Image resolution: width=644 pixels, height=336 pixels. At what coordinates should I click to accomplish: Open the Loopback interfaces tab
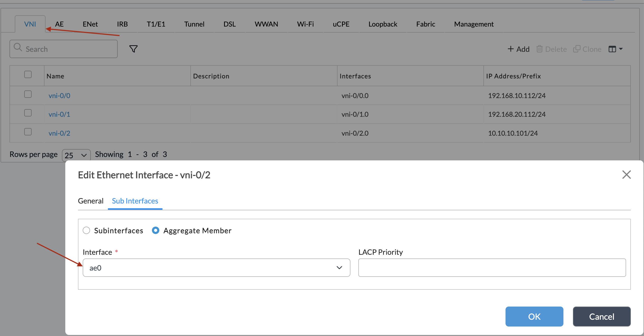coord(383,24)
